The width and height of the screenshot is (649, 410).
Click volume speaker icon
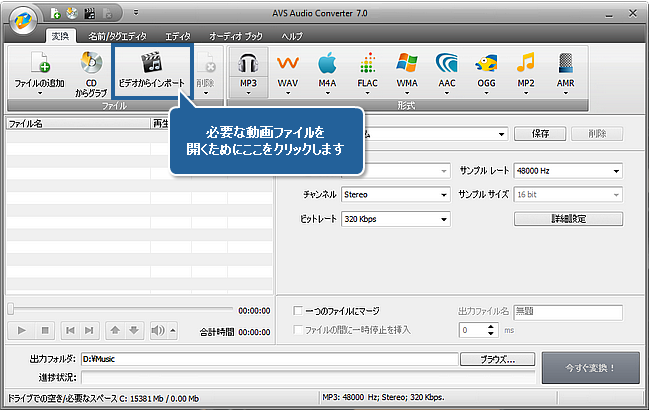click(158, 331)
